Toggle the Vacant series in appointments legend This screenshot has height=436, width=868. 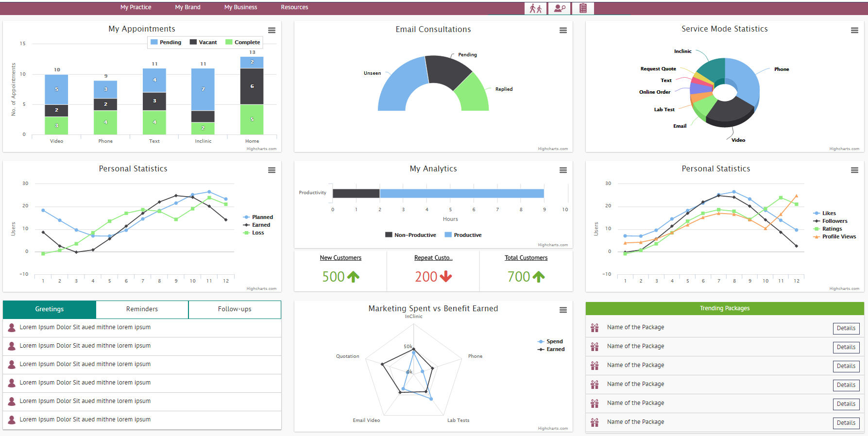coord(204,42)
